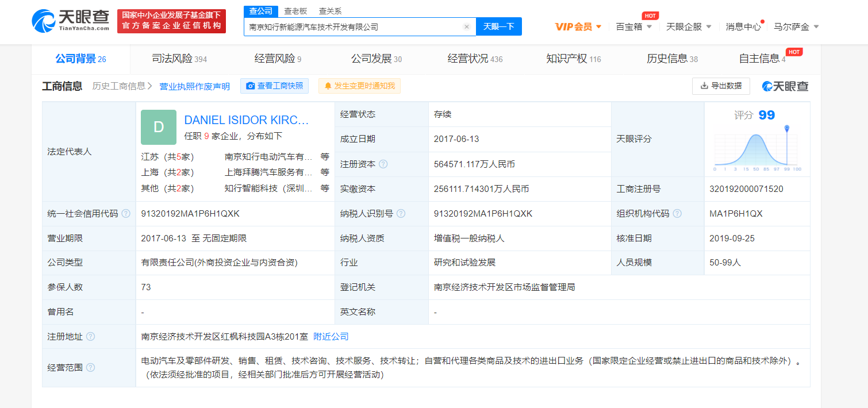This screenshot has width=868, height=408.
Task: Click the 查看工商快照 button
Action: [274, 86]
